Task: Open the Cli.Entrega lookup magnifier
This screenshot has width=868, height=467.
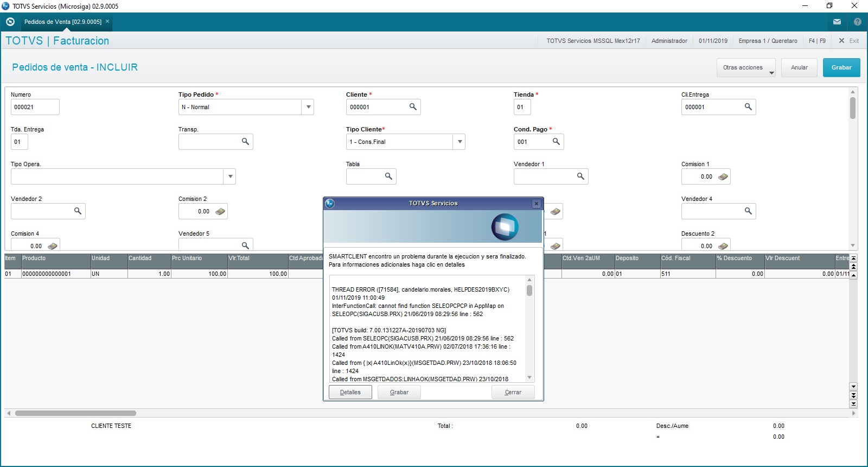Action: click(748, 107)
